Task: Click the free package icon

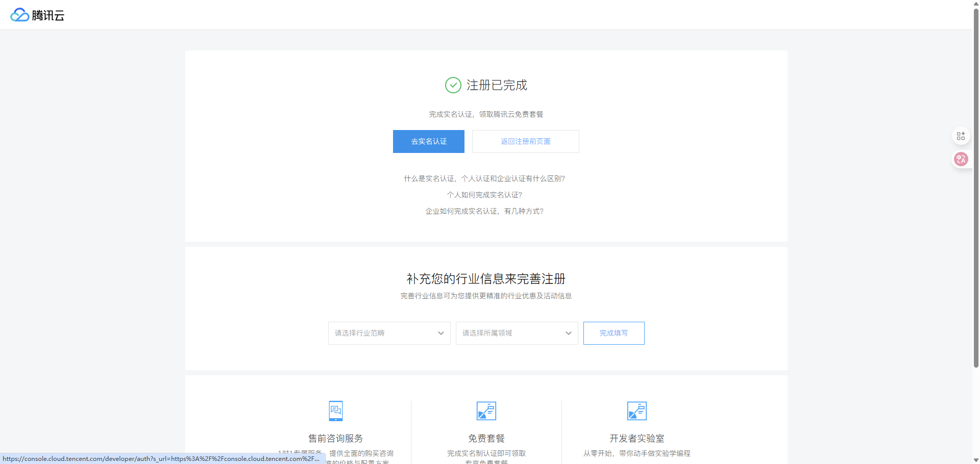Action: coord(486,411)
